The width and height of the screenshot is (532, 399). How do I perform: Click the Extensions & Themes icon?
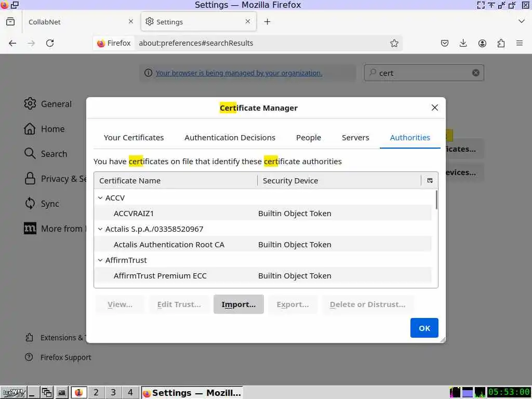(29, 337)
